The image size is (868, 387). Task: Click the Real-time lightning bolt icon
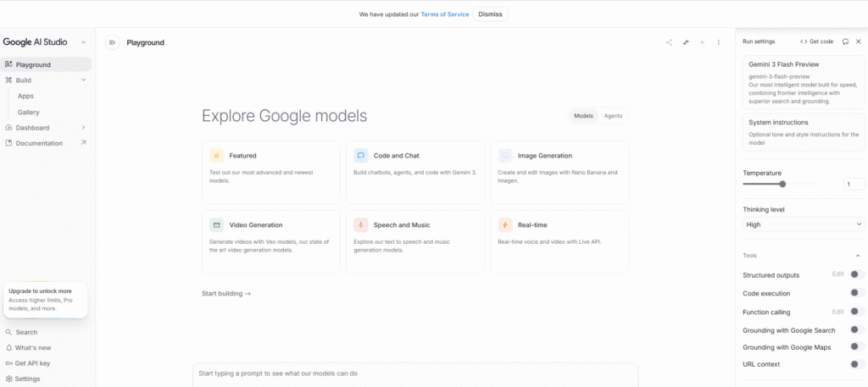505,225
